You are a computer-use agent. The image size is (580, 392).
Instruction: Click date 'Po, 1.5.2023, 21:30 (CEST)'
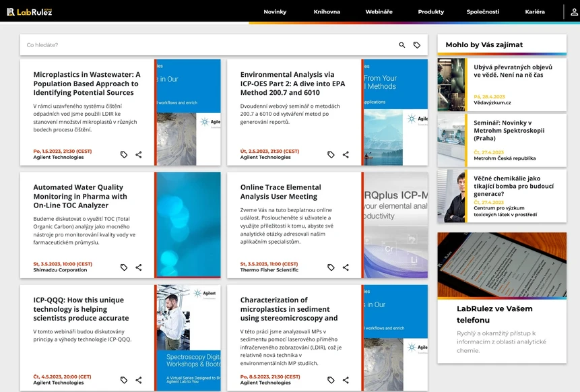63,152
